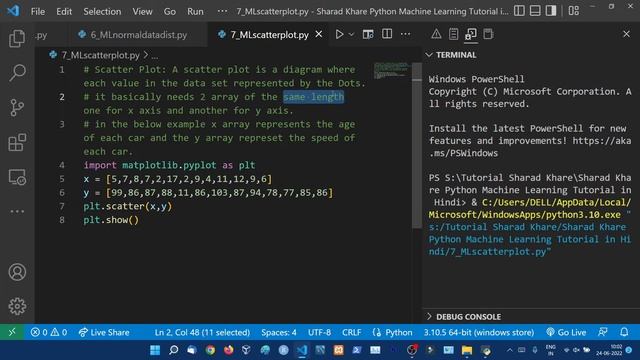
Task: Change indentation via Spaces: 4
Action: pyautogui.click(x=279, y=332)
